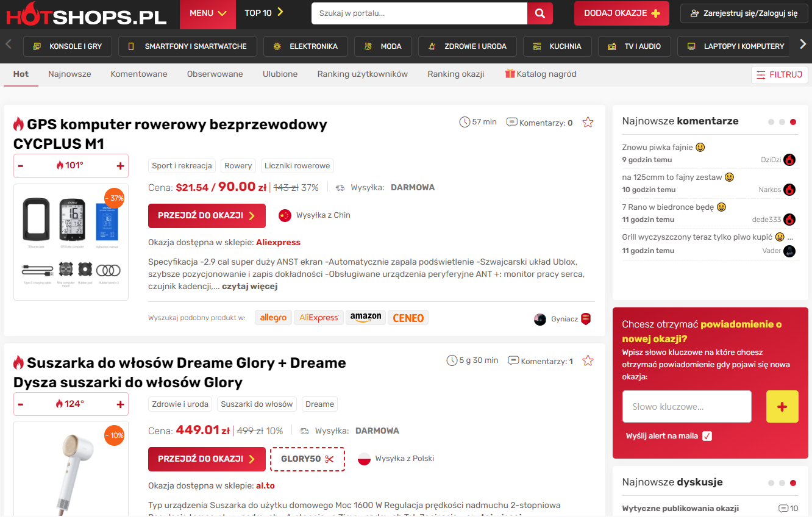Click Zarejestruj się/Zaloguj się button
812x519 pixels.
tap(744, 13)
